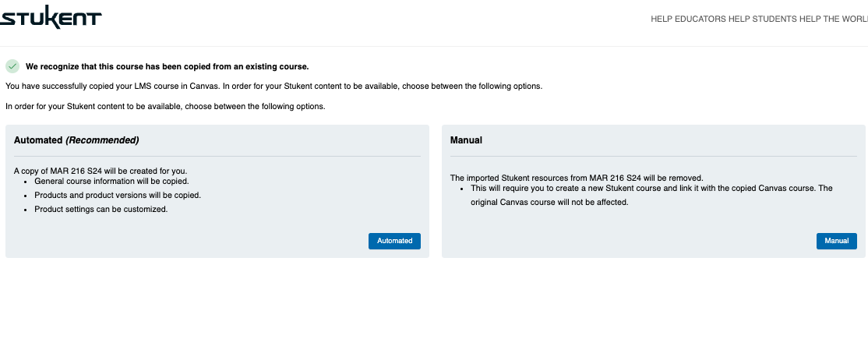Click the divider line under Manual heading
868x339 pixels.
(653, 156)
